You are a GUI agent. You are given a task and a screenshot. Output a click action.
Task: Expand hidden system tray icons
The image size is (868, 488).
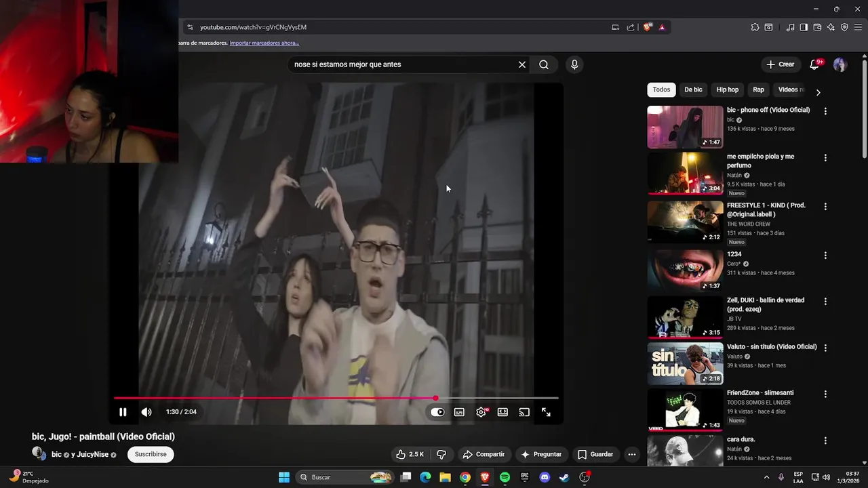tap(767, 477)
